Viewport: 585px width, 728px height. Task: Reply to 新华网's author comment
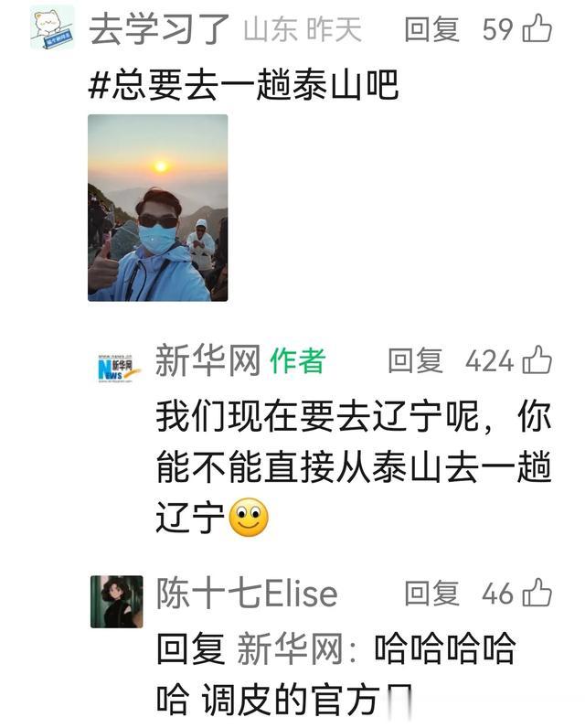(415, 360)
